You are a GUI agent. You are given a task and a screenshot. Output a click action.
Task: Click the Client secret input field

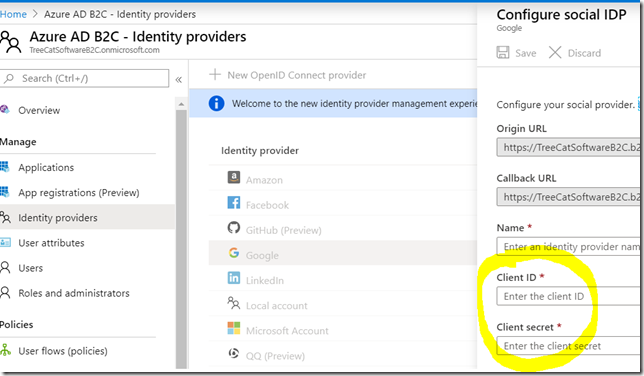click(x=568, y=346)
